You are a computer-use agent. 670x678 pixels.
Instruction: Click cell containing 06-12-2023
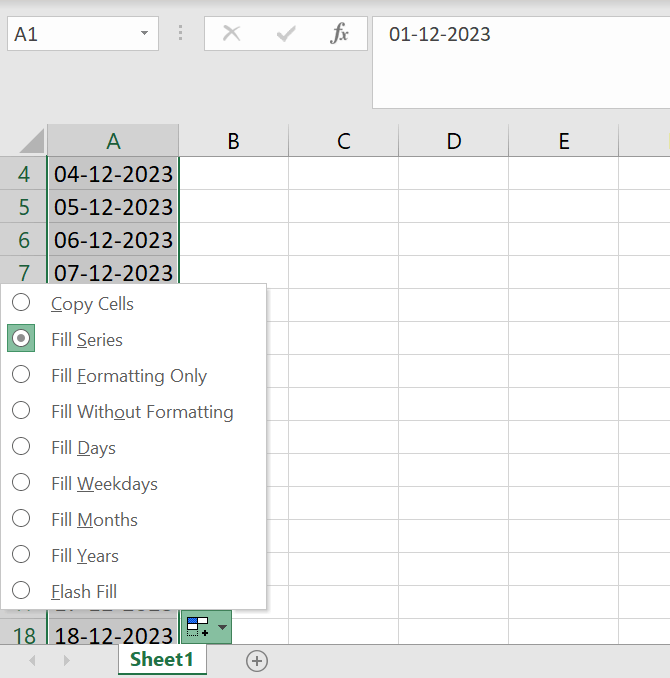[113, 239]
